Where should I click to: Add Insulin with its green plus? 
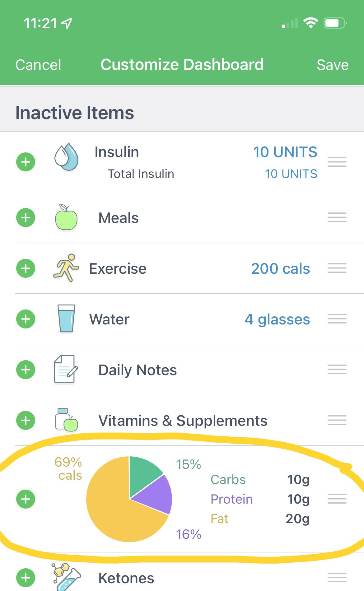[26, 162]
